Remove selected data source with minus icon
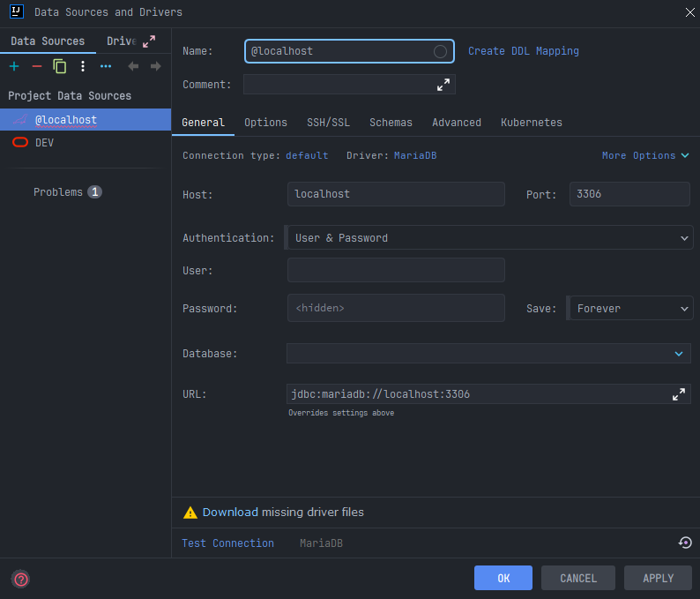 point(37,66)
